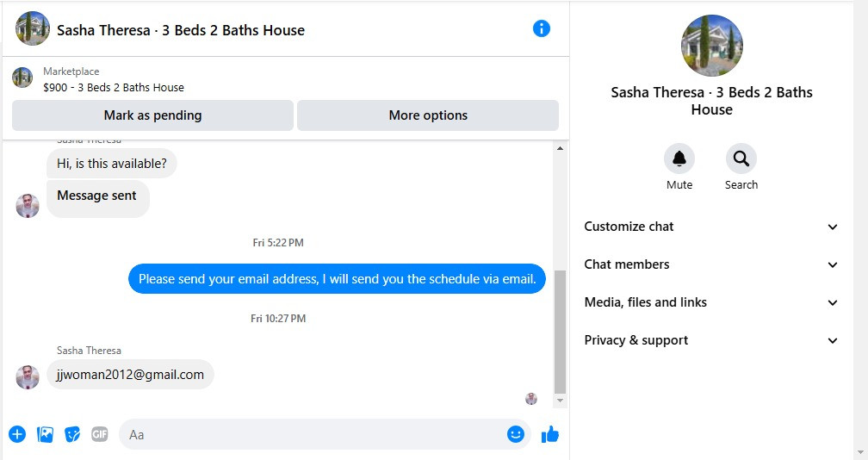Attach a photo using the image icon

coord(45,434)
